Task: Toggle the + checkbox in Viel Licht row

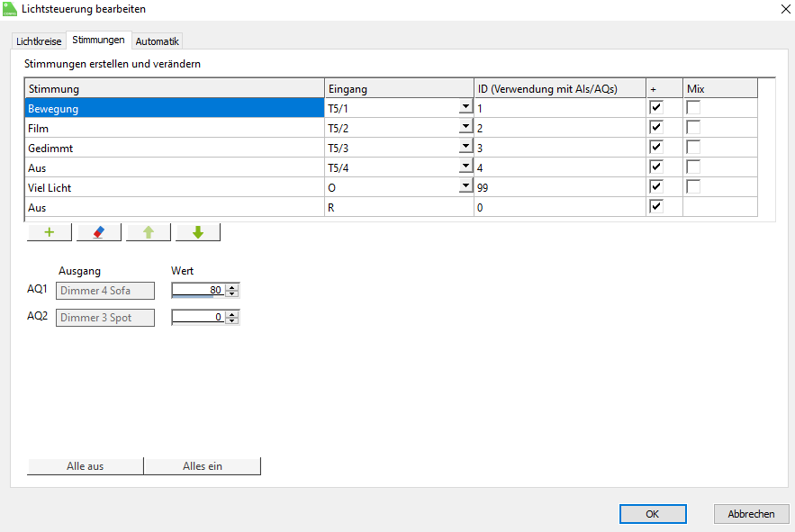Action: [656, 186]
